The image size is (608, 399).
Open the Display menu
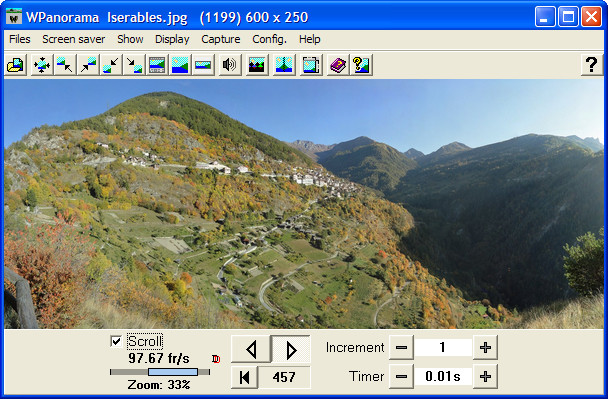pyautogui.click(x=172, y=39)
